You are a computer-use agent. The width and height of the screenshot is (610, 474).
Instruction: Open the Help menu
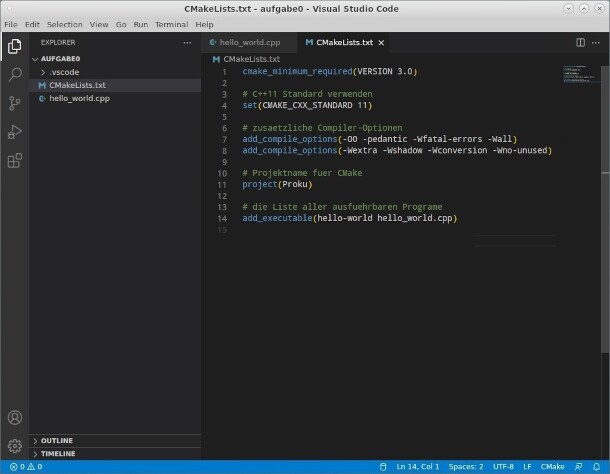click(x=204, y=25)
